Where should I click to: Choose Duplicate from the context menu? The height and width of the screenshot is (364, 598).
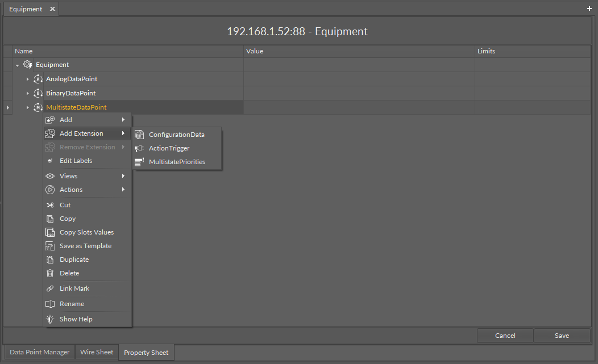tap(74, 260)
